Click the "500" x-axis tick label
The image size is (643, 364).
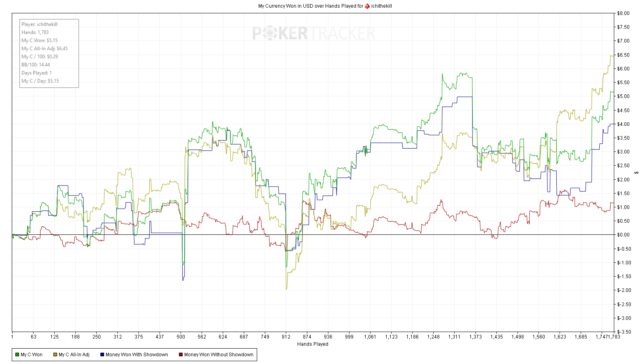(x=181, y=337)
